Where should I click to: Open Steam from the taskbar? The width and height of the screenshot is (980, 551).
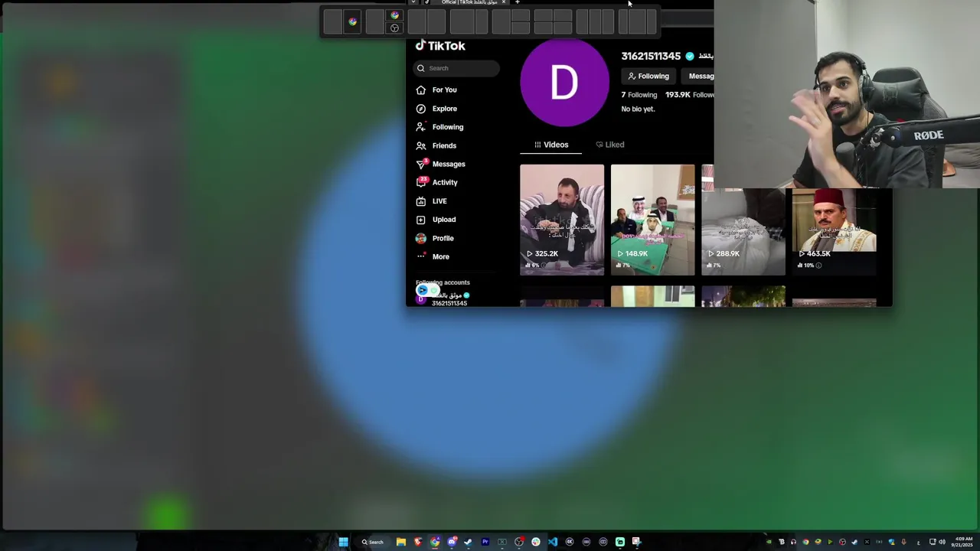(468, 542)
